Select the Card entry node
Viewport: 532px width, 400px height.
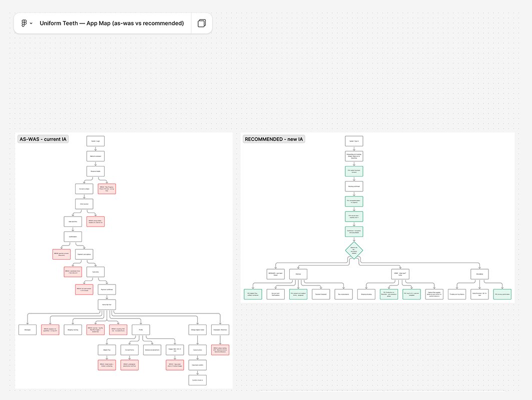click(95, 272)
